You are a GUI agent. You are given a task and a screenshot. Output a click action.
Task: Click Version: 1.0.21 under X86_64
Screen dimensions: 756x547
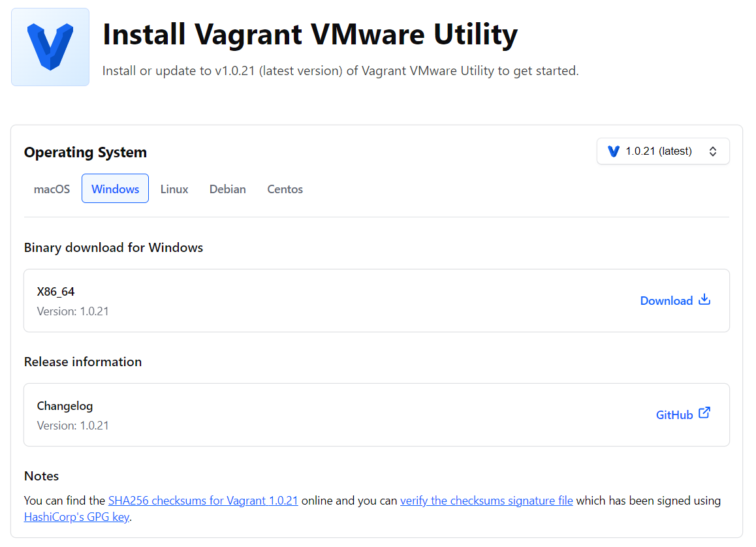tap(73, 311)
